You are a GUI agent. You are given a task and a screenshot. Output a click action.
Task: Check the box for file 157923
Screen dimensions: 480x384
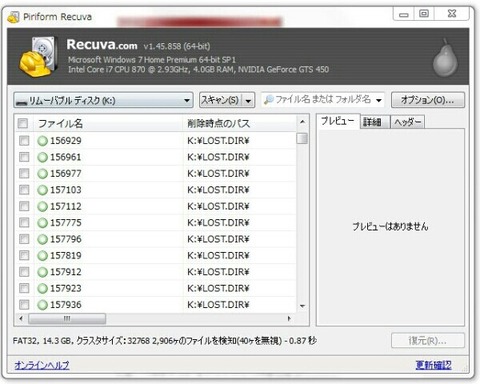[x=24, y=288]
